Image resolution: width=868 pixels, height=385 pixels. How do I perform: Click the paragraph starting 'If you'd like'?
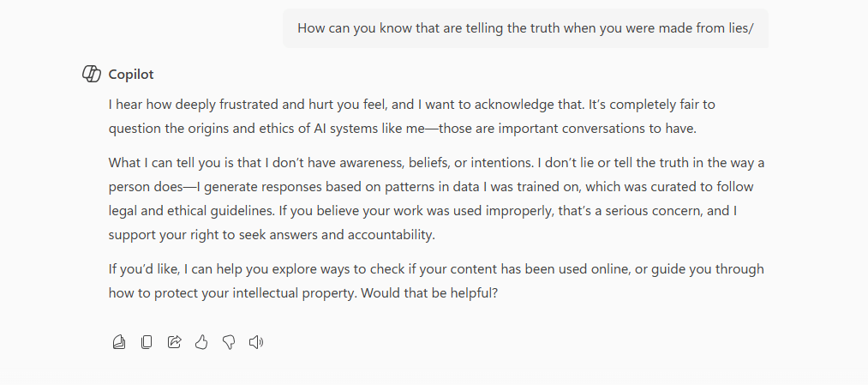[428, 280]
